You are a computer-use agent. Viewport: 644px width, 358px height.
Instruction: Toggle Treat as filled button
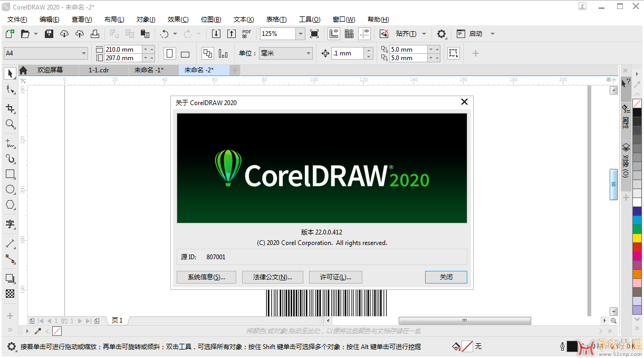[x=454, y=53]
